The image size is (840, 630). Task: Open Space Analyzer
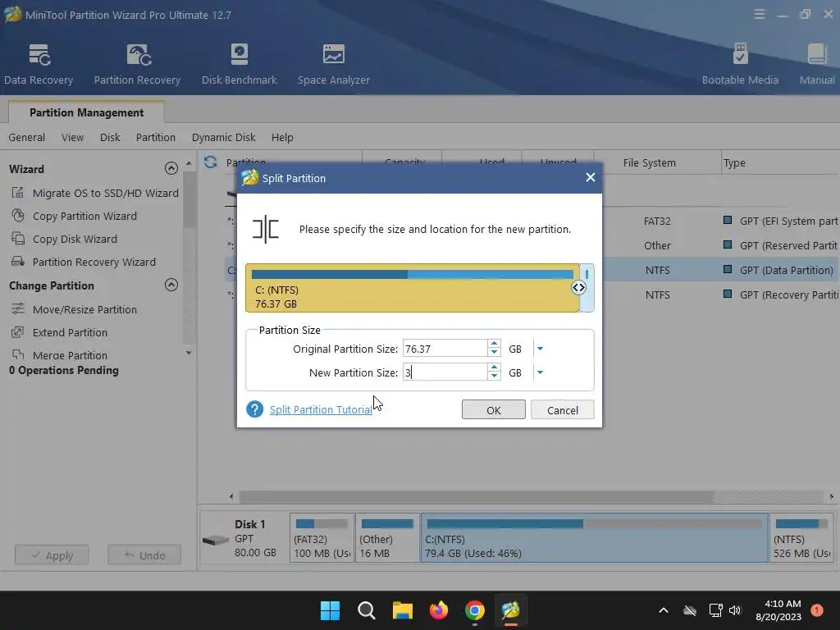pyautogui.click(x=333, y=64)
